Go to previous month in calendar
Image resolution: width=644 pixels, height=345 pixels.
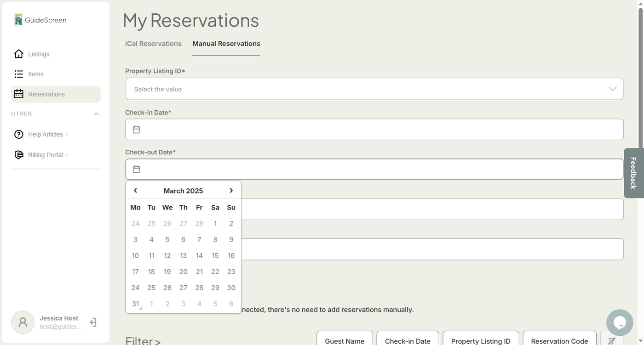(135, 191)
